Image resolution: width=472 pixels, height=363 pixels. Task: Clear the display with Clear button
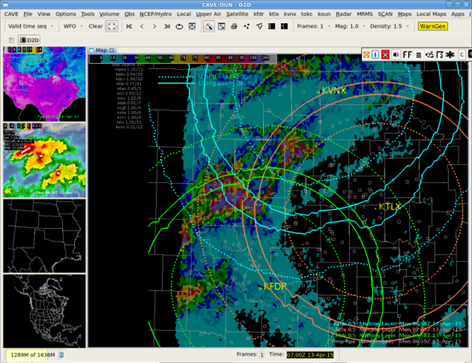pyautogui.click(x=95, y=26)
